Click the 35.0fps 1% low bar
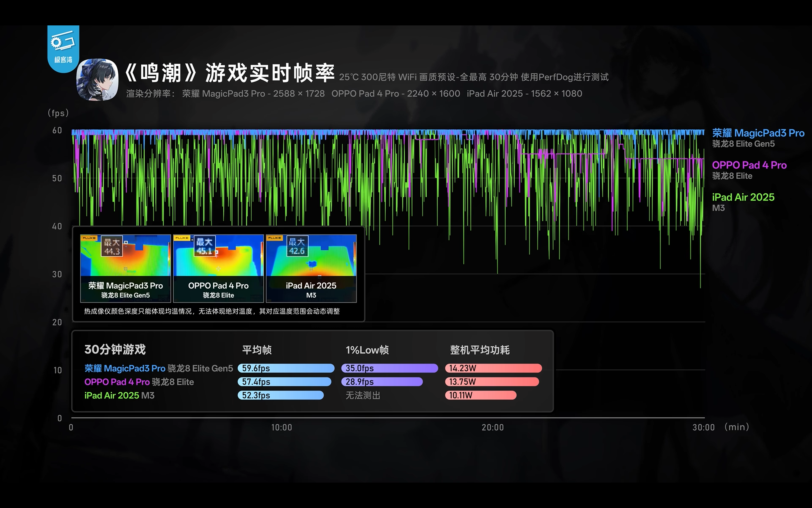Screen dimensions: 812x508 (390, 368)
